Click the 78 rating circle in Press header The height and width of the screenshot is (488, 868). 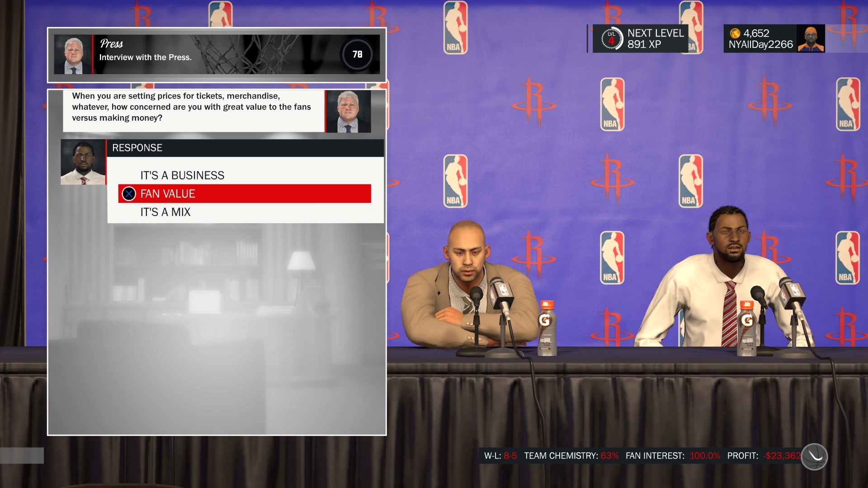pos(357,55)
